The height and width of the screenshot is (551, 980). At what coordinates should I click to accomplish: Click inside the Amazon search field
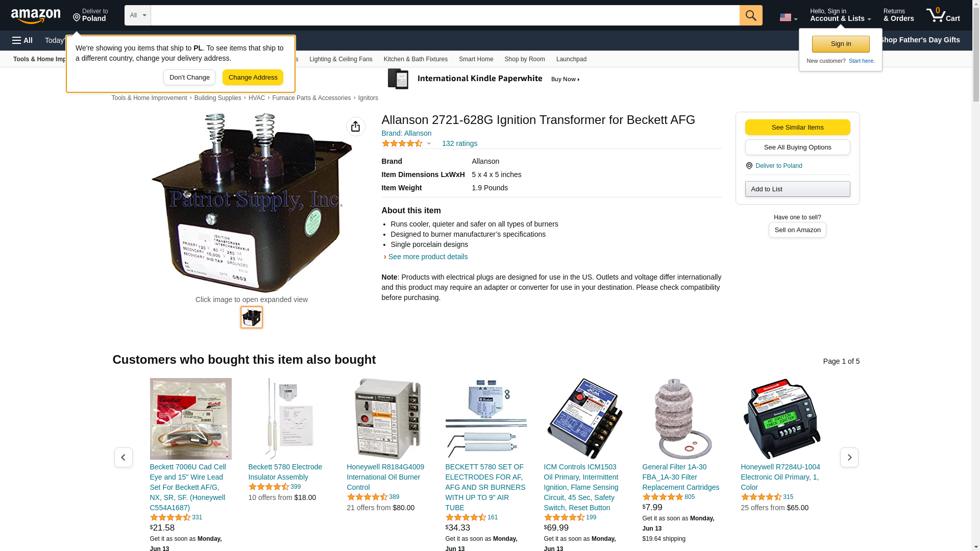(445, 15)
